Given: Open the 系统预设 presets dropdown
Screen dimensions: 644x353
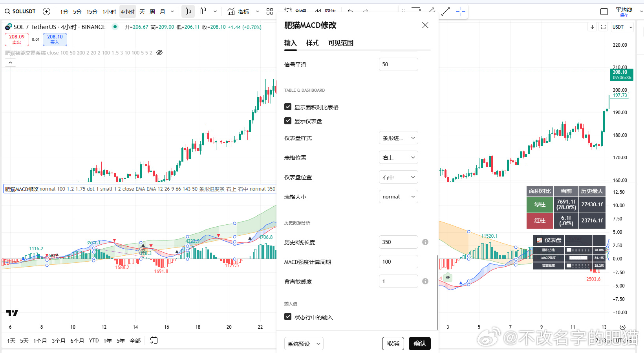Looking at the screenshot, I should pyautogui.click(x=304, y=344).
